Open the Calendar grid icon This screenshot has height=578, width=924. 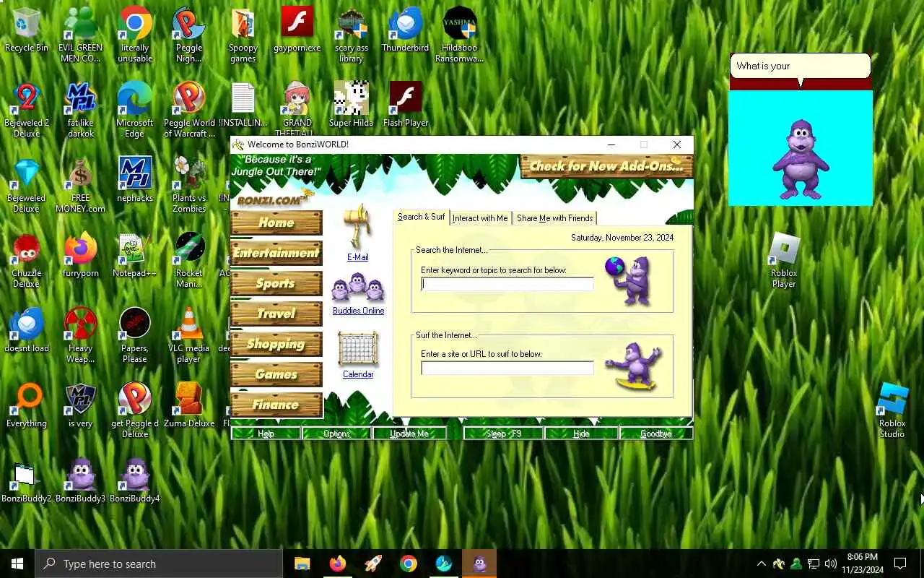tap(358, 350)
